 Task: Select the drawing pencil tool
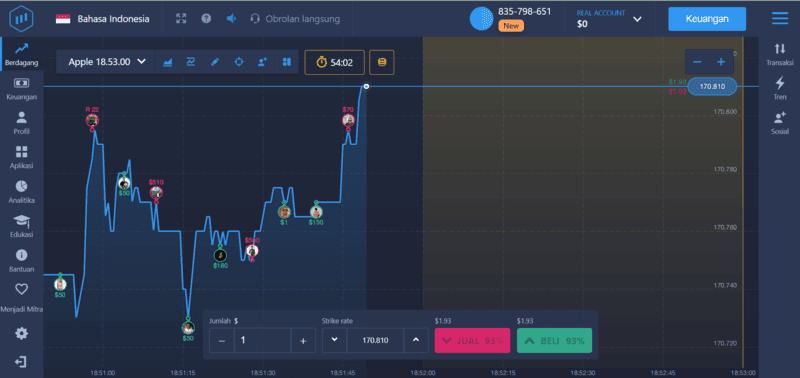[215, 62]
